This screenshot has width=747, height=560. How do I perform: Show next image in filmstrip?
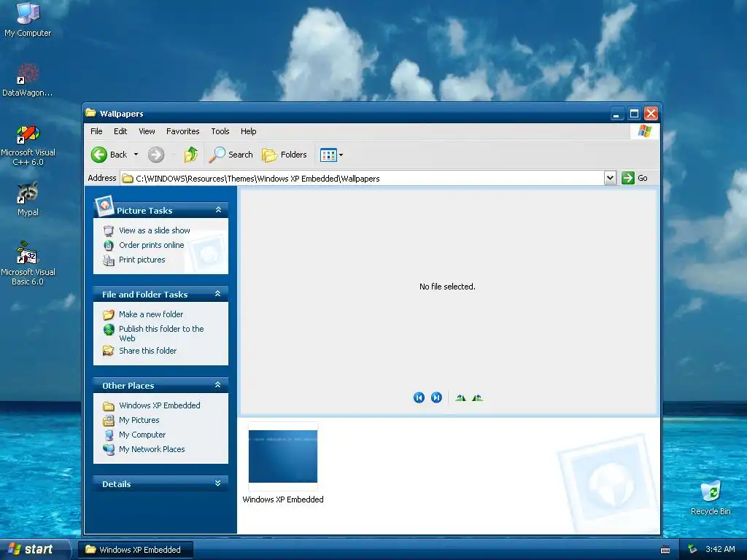tap(436, 397)
